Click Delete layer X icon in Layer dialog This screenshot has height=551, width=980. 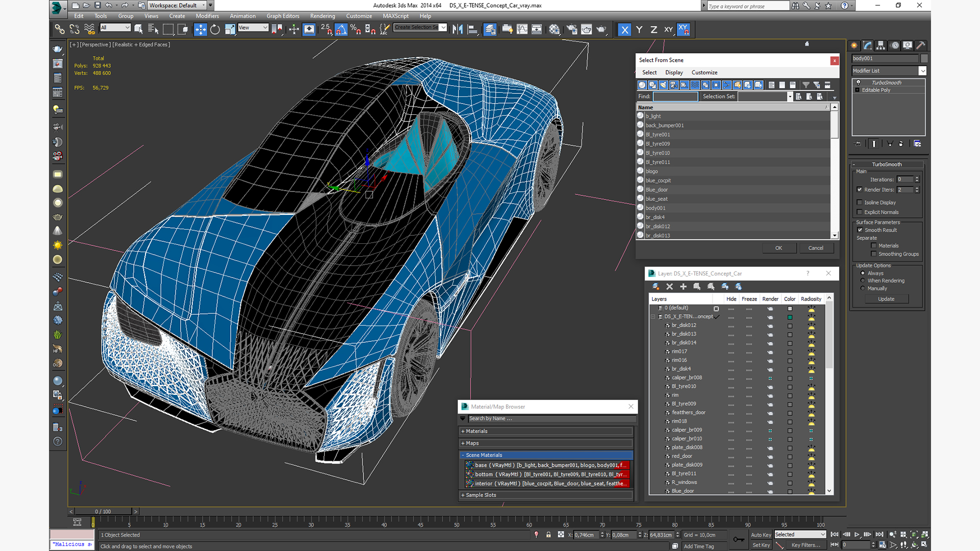coord(670,287)
